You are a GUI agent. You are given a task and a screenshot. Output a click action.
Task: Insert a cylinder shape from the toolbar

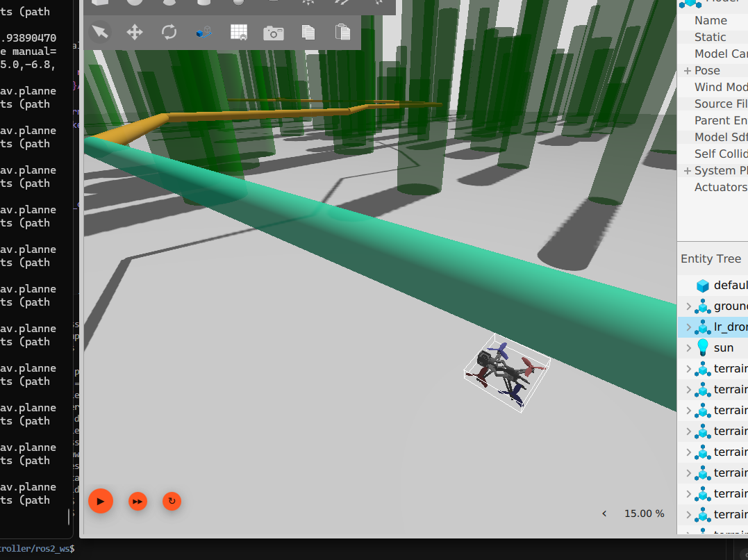[x=203, y=4]
